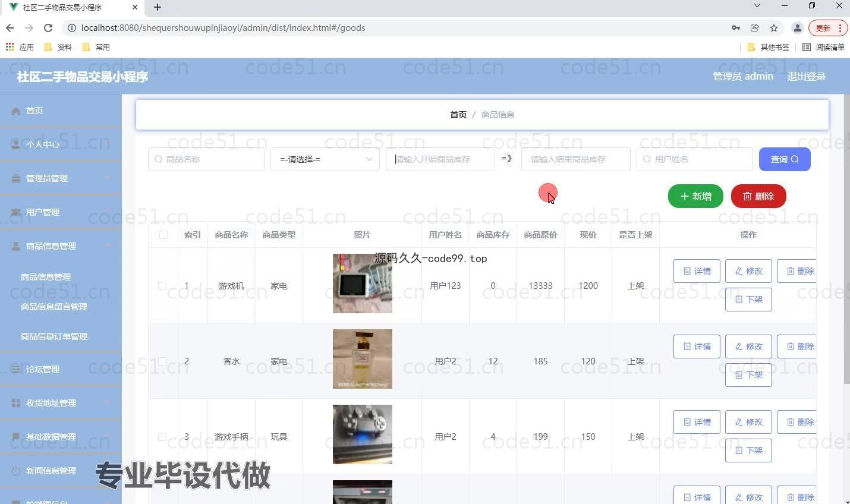
Task: Open the 游戏机 product photo
Action: pyautogui.click(x=363, y=283)
